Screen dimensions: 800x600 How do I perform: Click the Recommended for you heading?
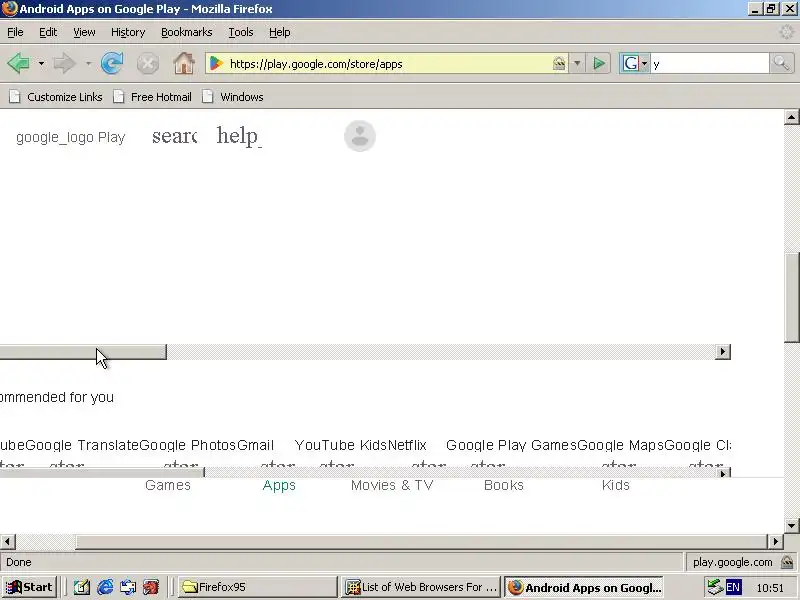[57, 397]
